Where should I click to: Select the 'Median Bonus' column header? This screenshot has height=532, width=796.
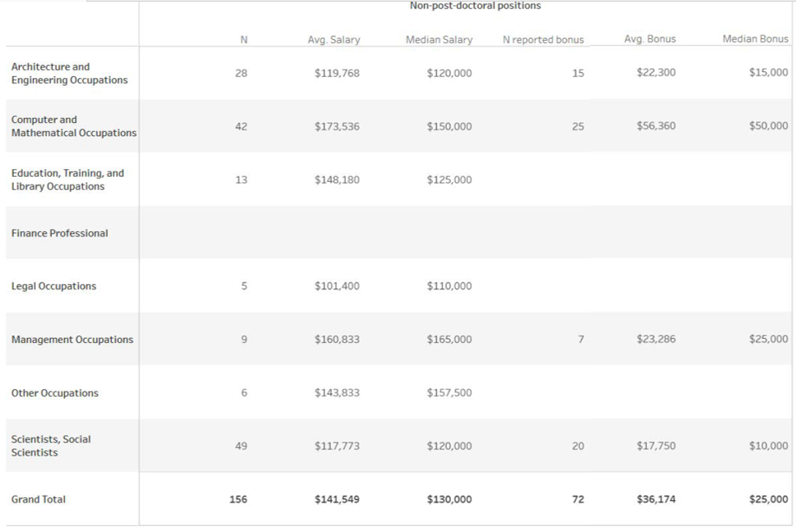point(755,39)
